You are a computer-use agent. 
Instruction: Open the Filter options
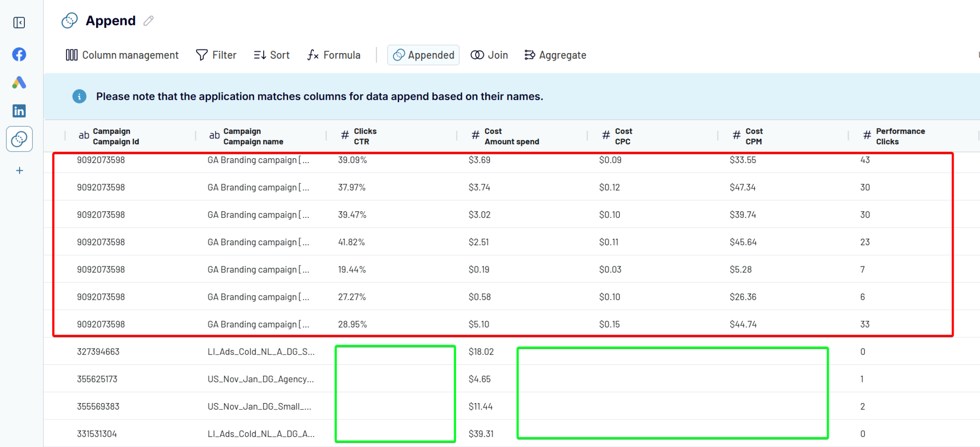tap(216, 55)
